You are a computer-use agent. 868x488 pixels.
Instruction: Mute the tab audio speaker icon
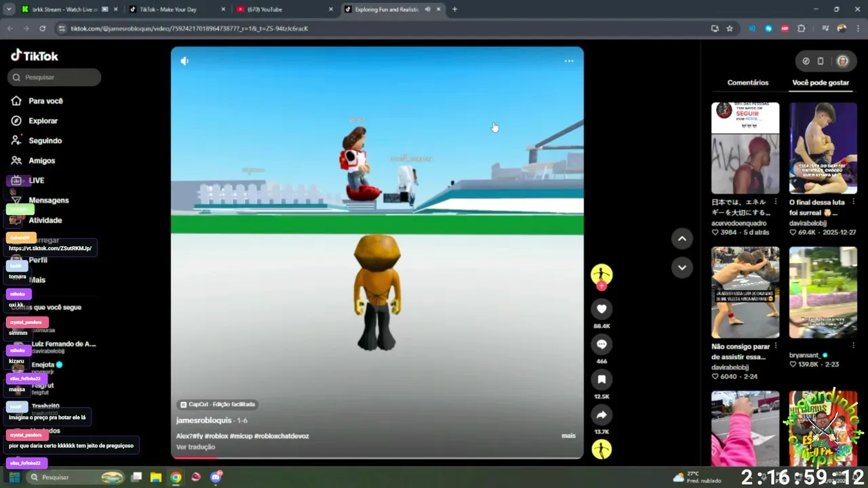(x=427, y=9)
